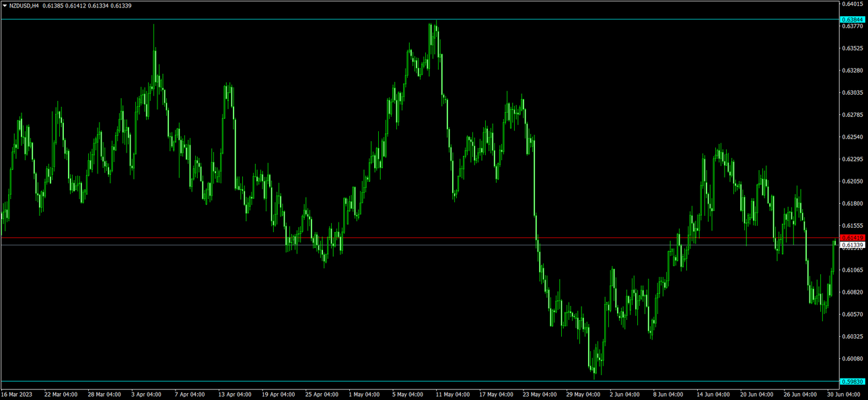The width and height of the screenshot is (868, 400).
Task: Click the cyan 0.59830 price tag
Action: point(853,381)
